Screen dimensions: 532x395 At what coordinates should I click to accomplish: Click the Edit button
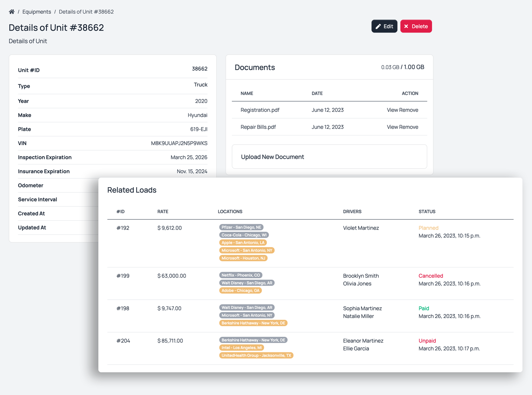[x=384, y=26]
